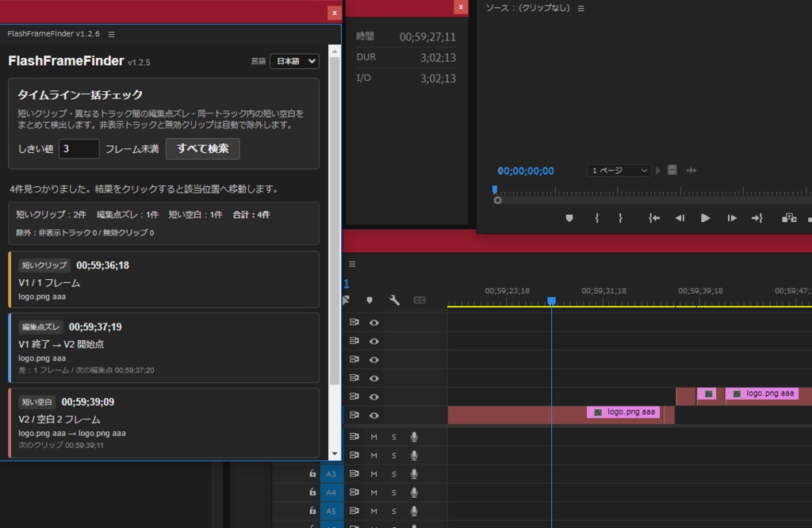
Task: Go to In point in Source monitor
Action: pos(654,219)
